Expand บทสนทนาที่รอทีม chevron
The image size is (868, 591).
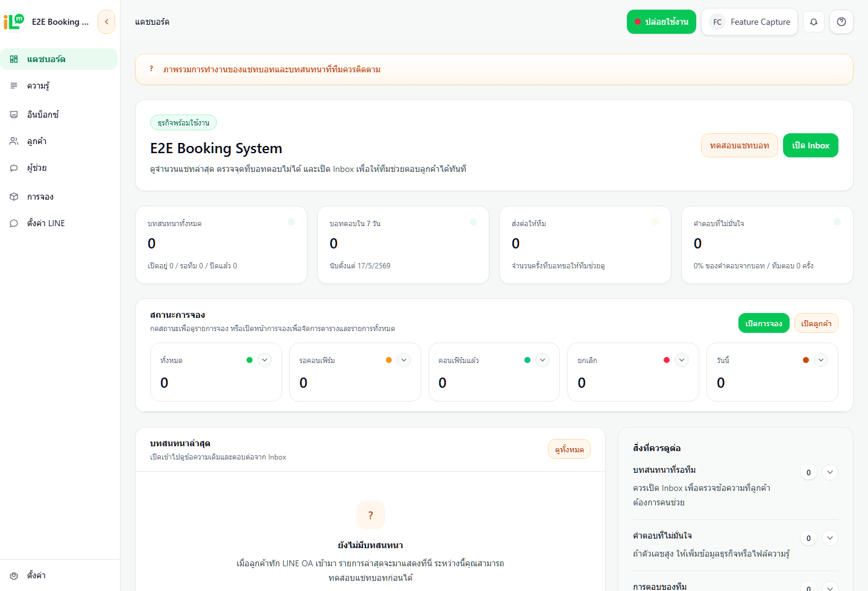[x=830, y=472]
